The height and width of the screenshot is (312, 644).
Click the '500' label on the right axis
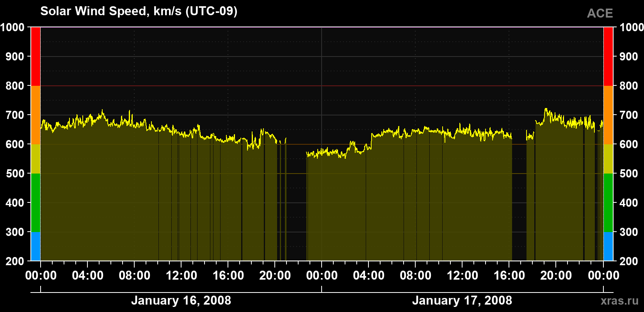point(629,174)
